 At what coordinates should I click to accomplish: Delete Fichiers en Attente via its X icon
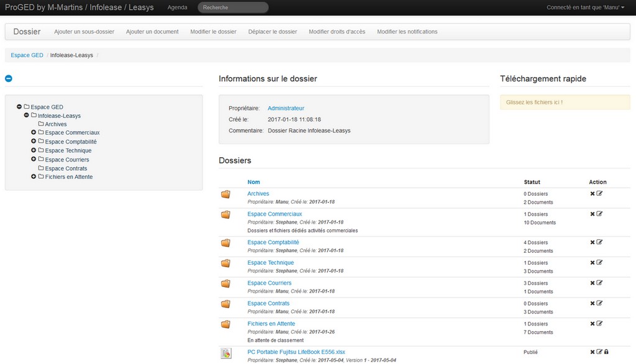[x=591, y=323]
